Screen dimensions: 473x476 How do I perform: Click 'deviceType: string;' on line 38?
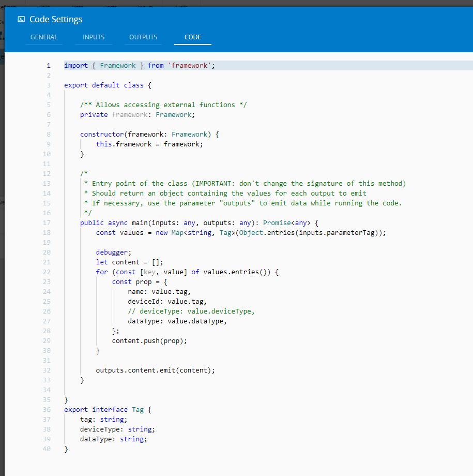point(118,429)
